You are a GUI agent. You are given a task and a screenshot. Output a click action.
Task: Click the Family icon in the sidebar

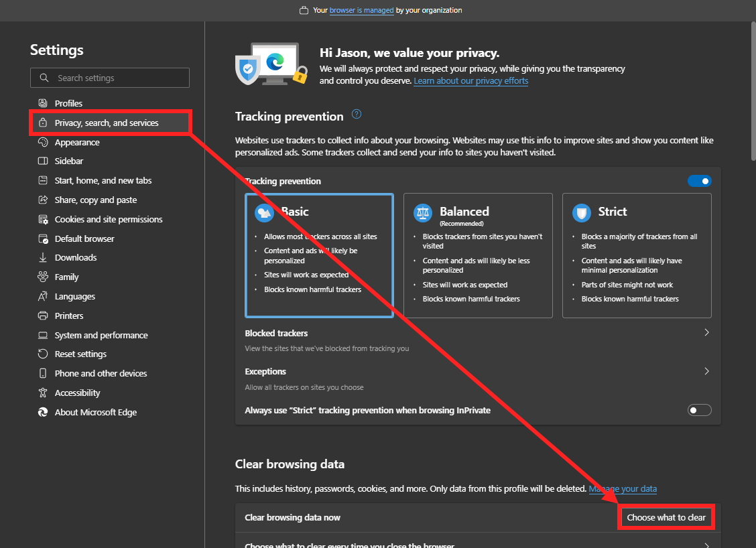42,277
